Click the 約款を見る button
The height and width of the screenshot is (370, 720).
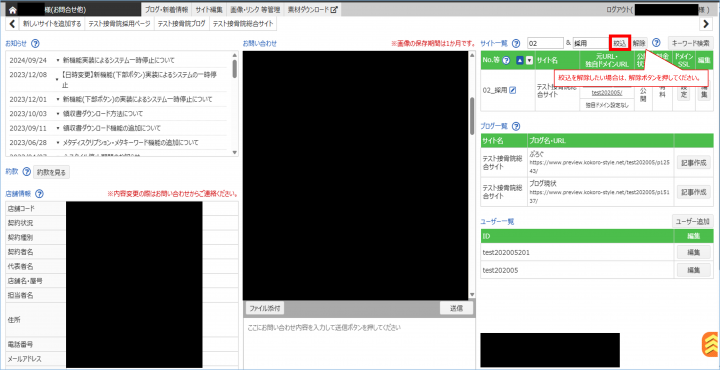(52, 173)
